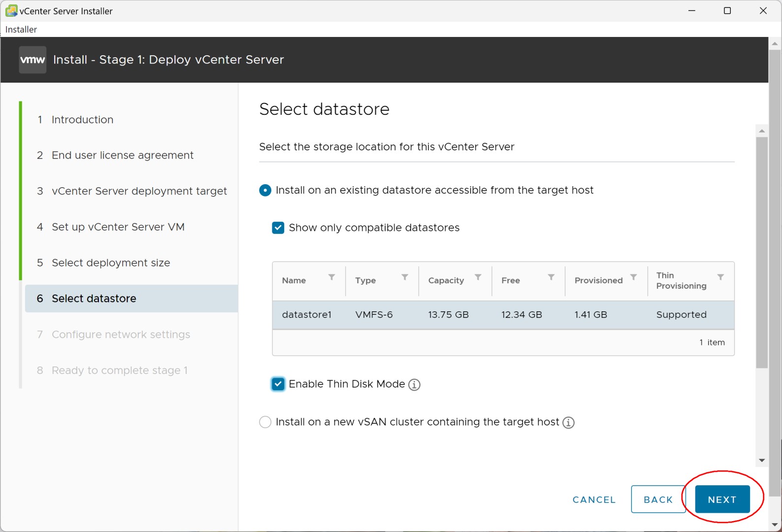Click the Free column filter icon
This screenshot has width=782, height=532.
(551, 277)
